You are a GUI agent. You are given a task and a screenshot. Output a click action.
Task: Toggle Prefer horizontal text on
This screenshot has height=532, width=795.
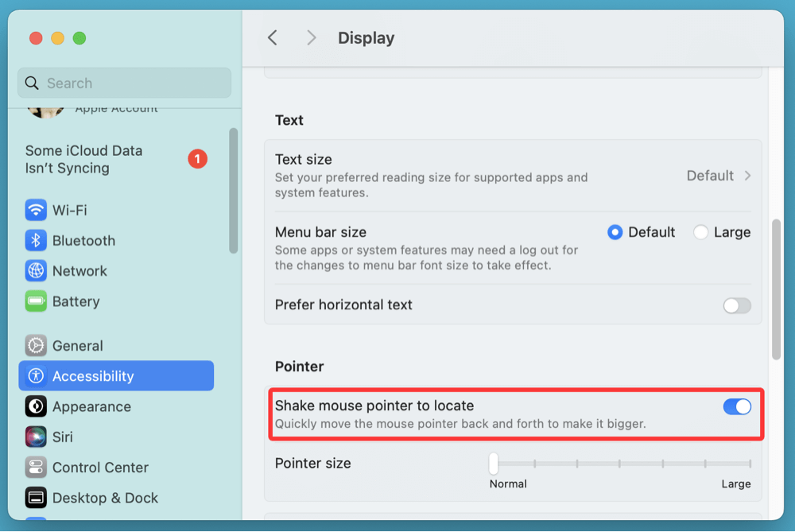pyautogui.click(x=736, y=305)
